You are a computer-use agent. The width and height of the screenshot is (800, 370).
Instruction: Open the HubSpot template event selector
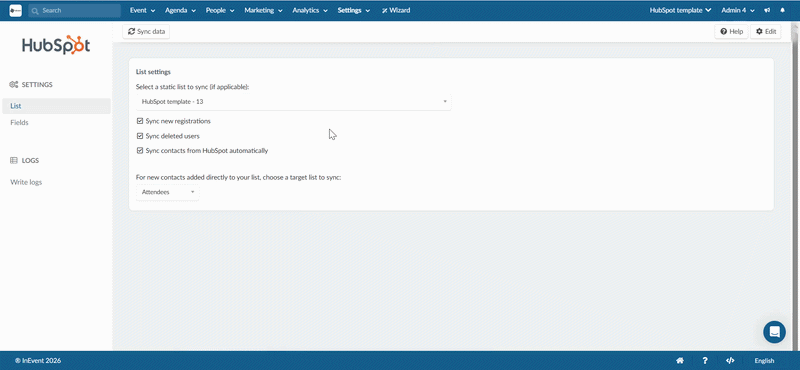point(680,10)
